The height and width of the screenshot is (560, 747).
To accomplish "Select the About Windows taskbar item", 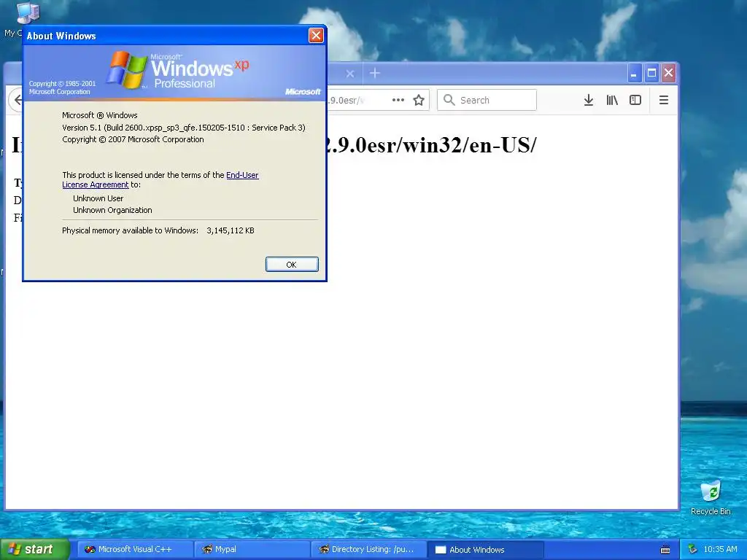I will (485, 549).
